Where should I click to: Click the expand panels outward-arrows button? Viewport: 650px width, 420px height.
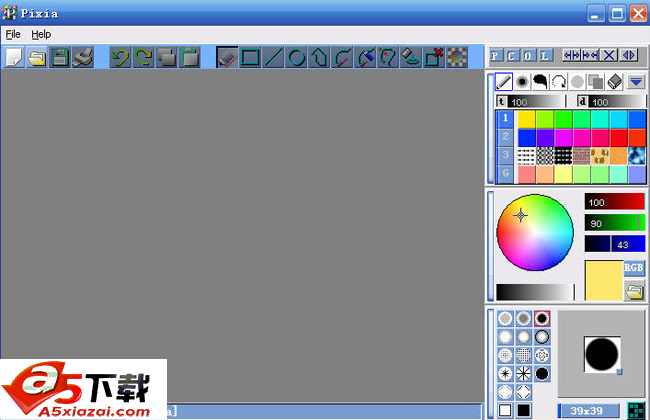571,55
